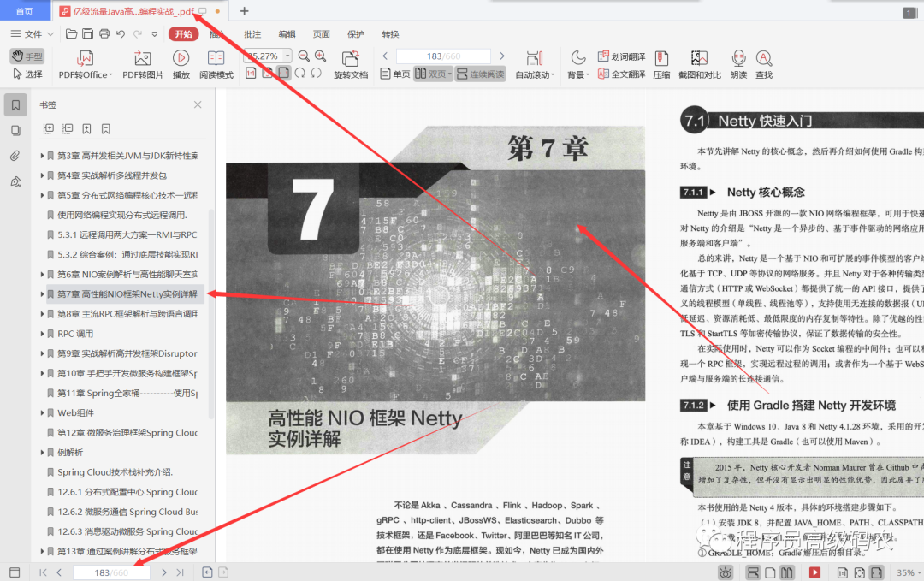Image resolution: width=924 pixels, height=581 pixels.
Task: Select the Hand tool (手型)
Action: [27, 56]
